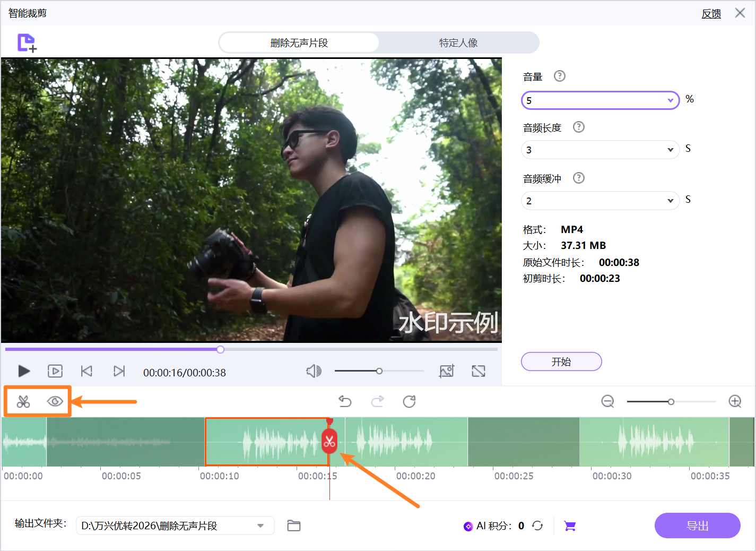Screen dimensions: 756x551
Task: Click the reset icon next to redo
Action: pyautogui.click(x=409, y=401)
